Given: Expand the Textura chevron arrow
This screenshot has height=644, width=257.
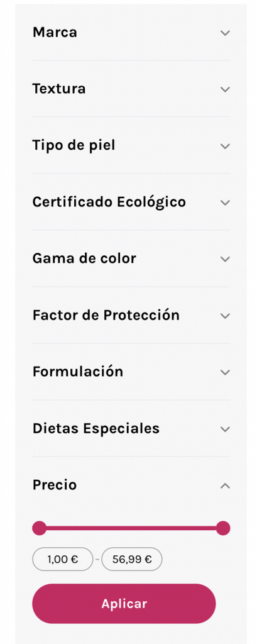Looking at the screenshot, I should (225, 89).
